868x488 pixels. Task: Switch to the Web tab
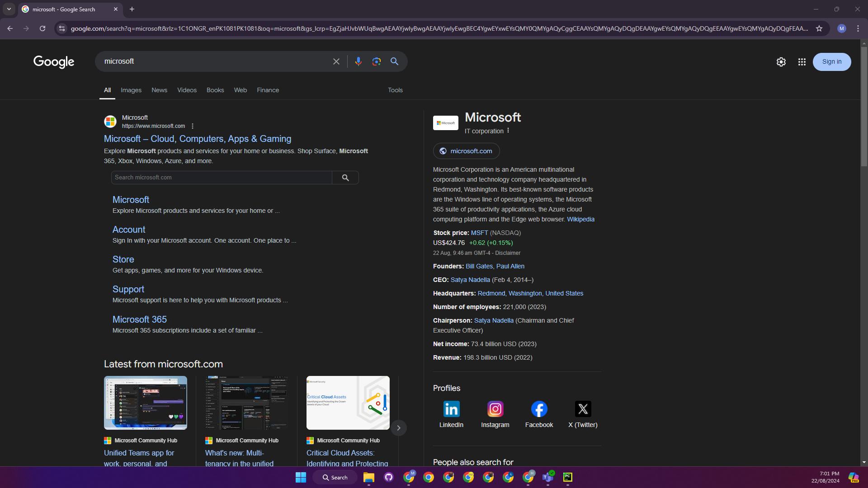pyautogui.click(x=241, y=90)
